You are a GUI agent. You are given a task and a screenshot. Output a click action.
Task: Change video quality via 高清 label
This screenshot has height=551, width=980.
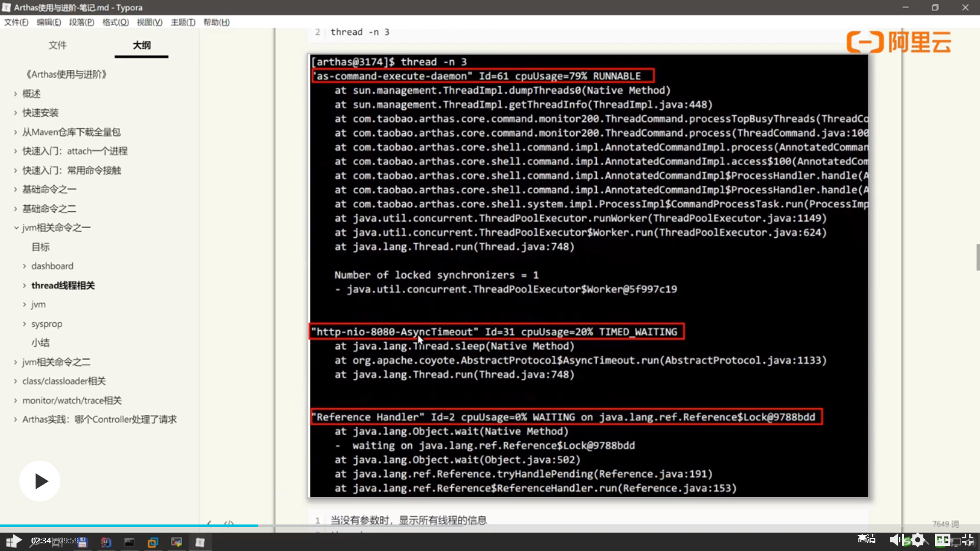tap(866, 539)
